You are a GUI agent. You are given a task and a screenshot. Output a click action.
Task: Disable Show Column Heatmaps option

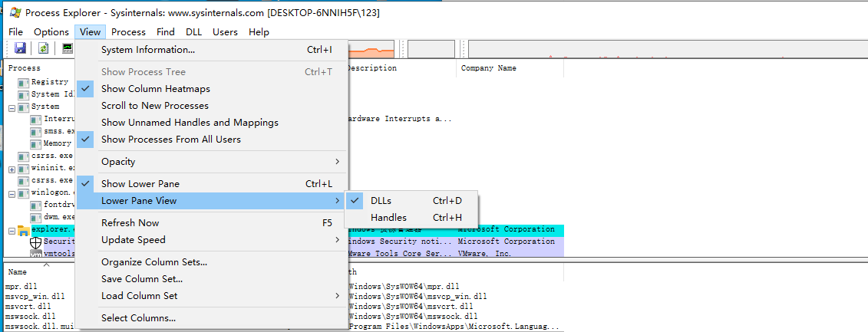click(x=212, y=88)
